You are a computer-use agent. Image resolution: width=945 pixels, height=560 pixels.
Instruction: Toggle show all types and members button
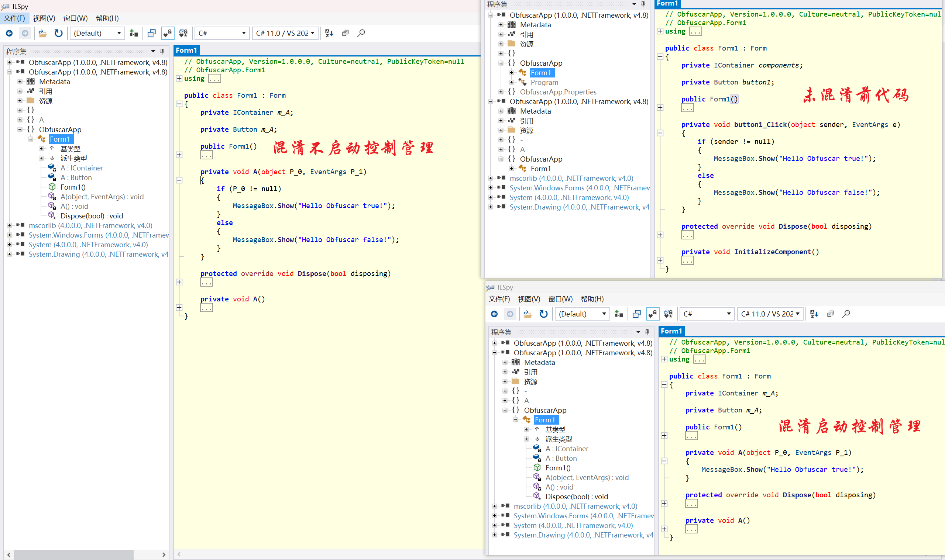pyautogui.click(x=183, y=33)
